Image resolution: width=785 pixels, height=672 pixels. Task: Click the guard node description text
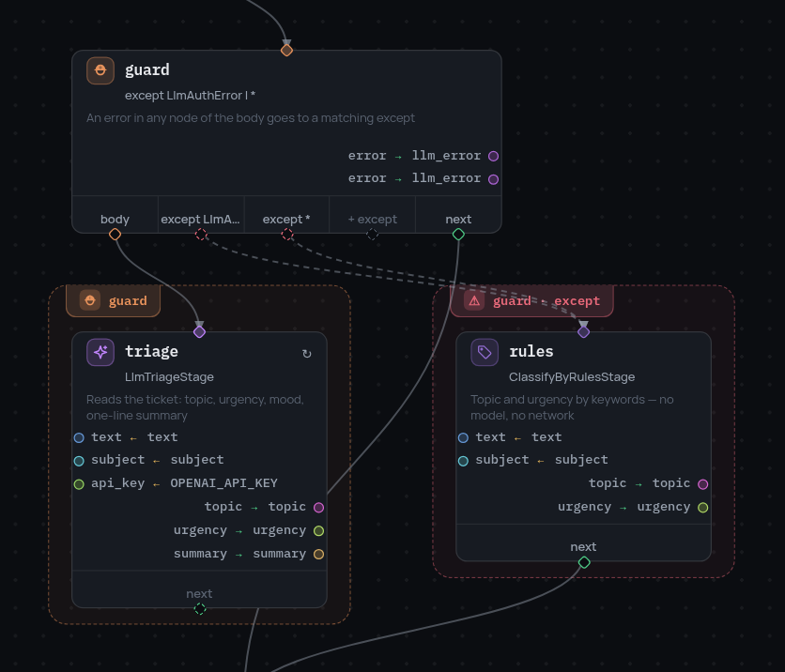[x=251, y=118]
